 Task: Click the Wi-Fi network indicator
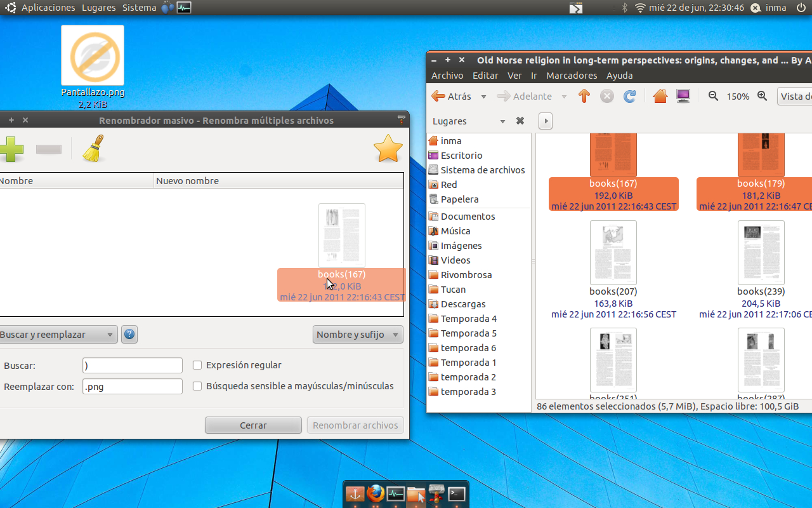(x=640, y=8)
